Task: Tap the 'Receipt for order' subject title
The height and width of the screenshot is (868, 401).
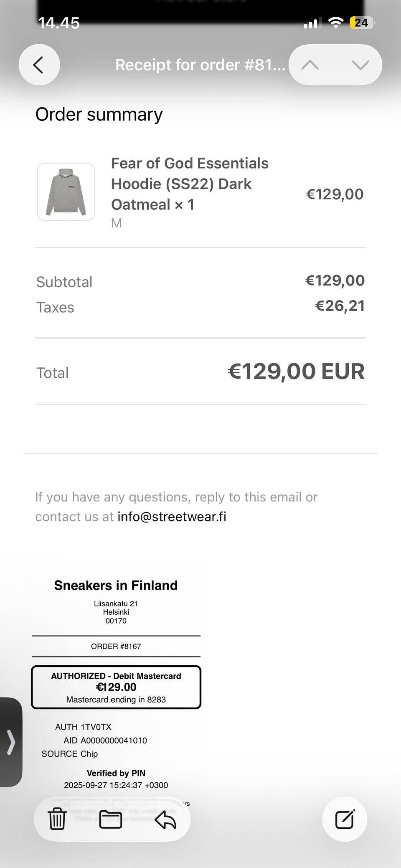Action: pos(200,65)
